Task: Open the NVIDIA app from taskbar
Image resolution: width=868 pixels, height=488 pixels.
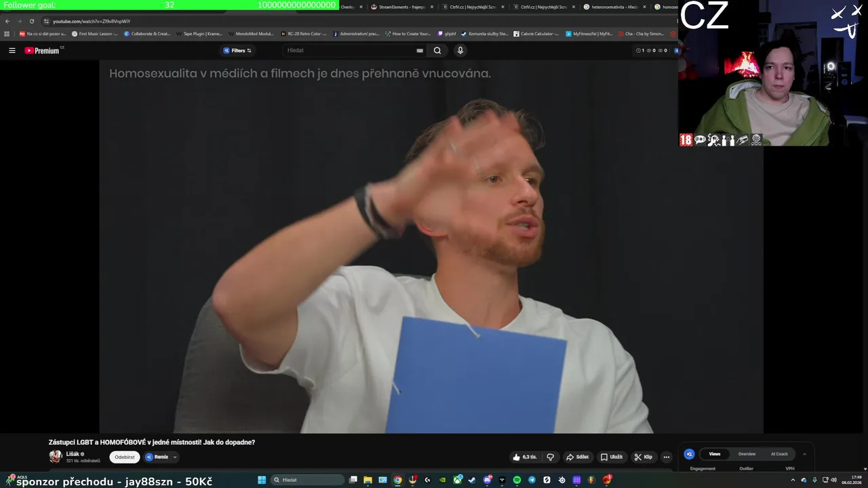Action: 442,480
